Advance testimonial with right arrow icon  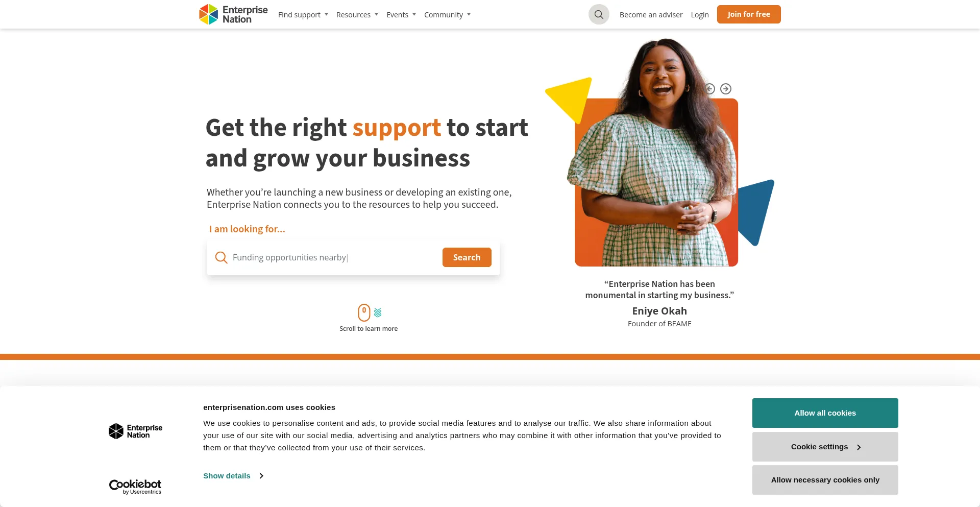point(726,89)
